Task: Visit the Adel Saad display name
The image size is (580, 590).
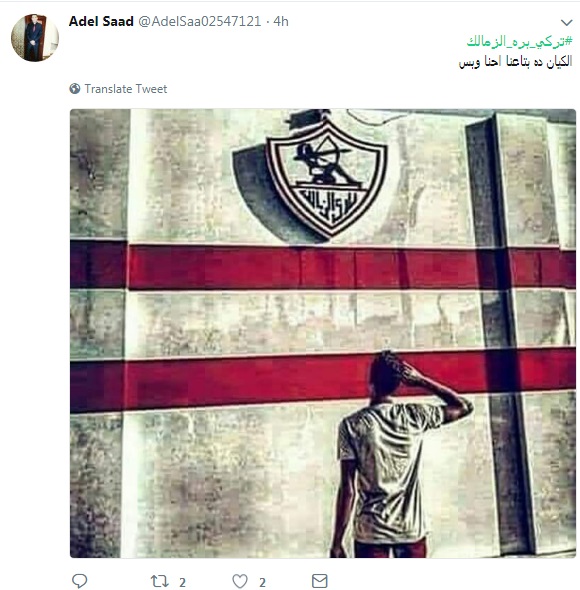Action: [x=101, y=21]
